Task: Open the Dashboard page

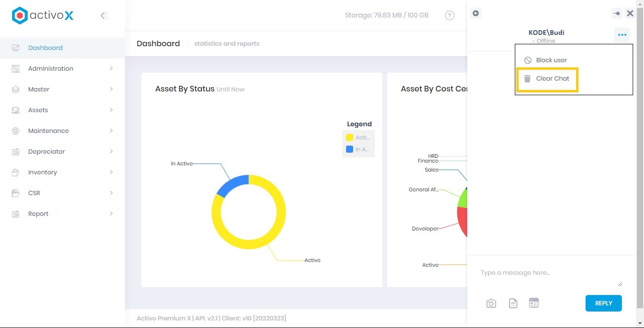Action: [45, 48]
